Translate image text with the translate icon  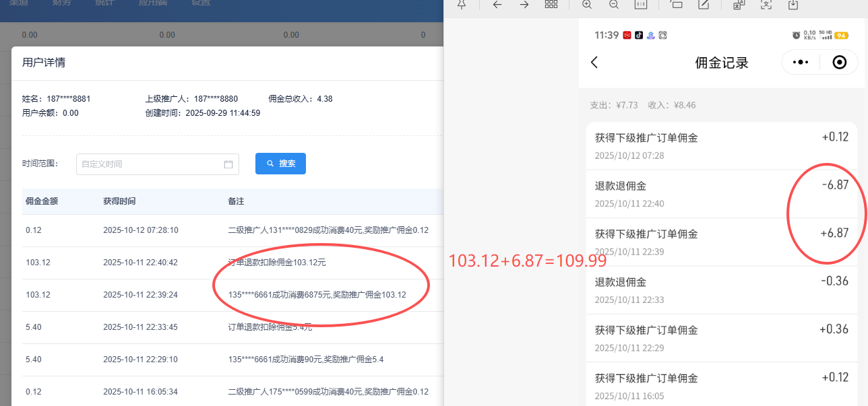pos(739,4)
